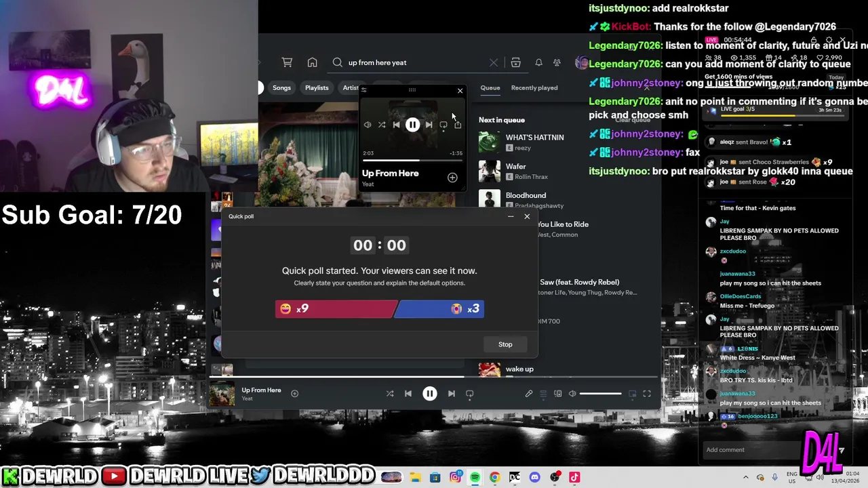Screen dimensions: 868x488
Task: Select the red x9 poll option
Action: (x=336, y=309)
